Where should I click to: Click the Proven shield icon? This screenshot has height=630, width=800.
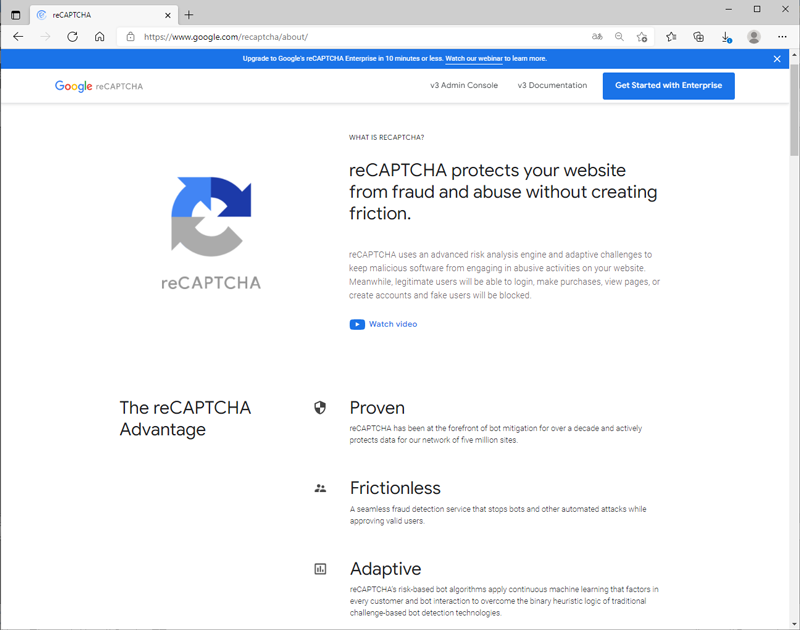320,408
